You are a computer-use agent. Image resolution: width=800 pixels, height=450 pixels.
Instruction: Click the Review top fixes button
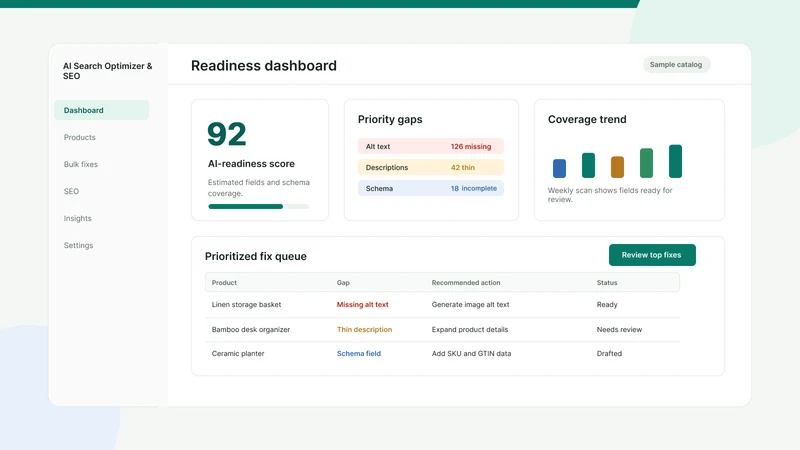(652, 255)
